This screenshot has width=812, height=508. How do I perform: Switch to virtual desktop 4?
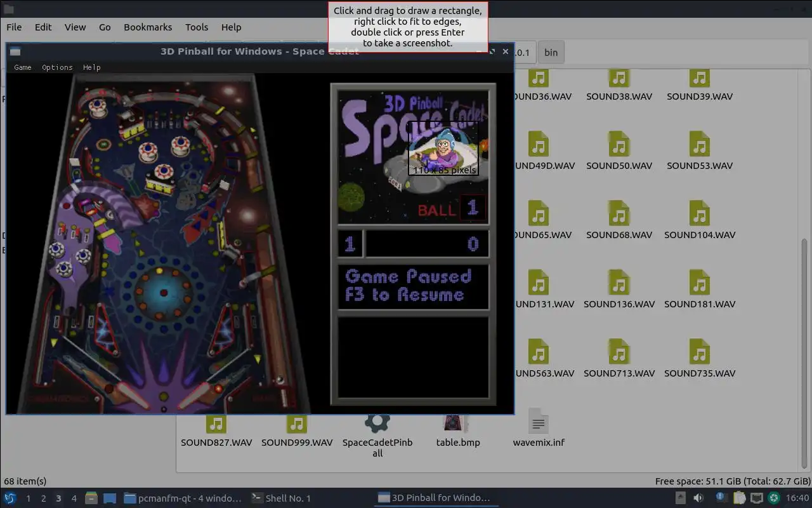(x=74, y=498)
